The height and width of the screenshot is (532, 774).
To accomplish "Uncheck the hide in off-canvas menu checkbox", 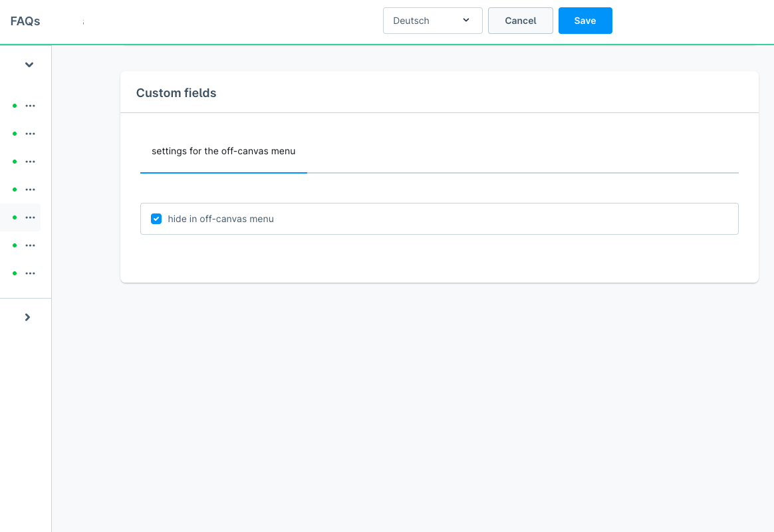I will (156, 219).
